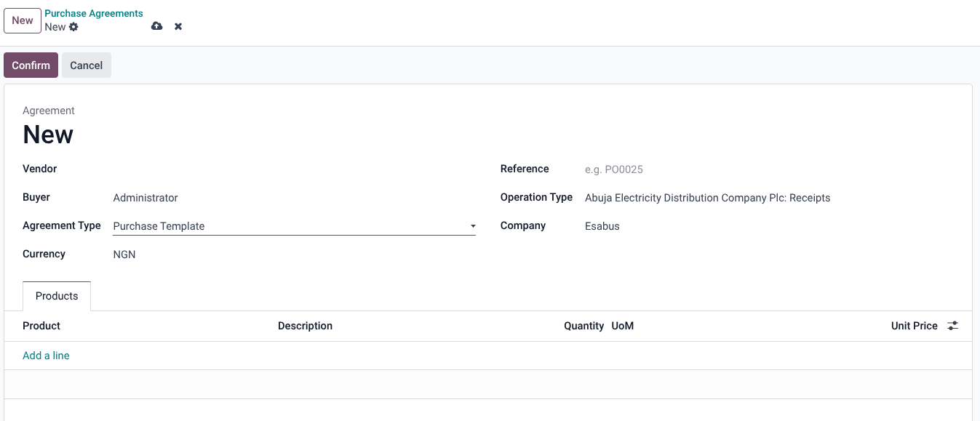
Task: Edit the agreement title "New" heading
Action: [47, 135]
